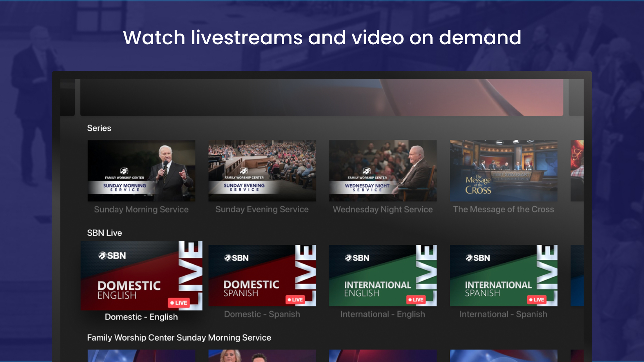Select the Wednesday Night Service thumbnail
Viewport: 644px width, 362px height.
(383, 171)
